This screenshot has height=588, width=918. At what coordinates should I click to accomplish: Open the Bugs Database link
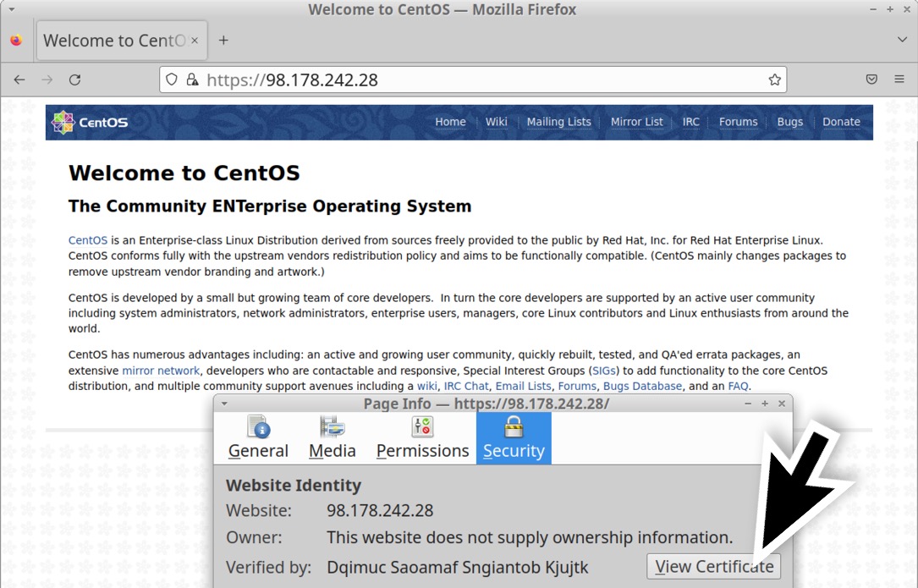(642, 387)
